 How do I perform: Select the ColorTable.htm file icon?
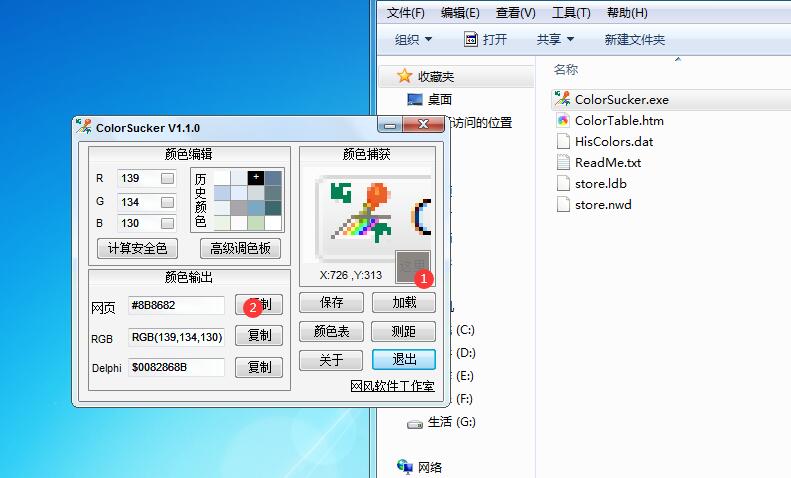pyautogui.click(x=562, y=121)
